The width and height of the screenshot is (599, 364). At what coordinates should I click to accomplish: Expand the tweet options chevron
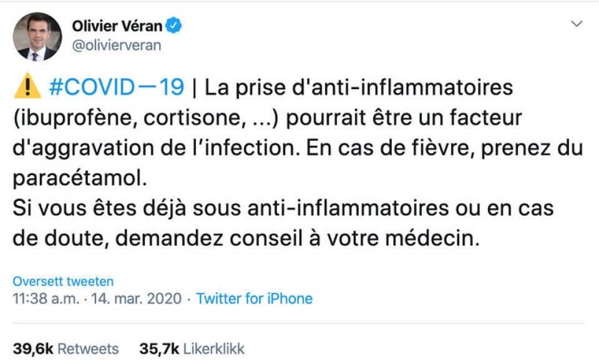pyautogui.click(x=577, y=24)
